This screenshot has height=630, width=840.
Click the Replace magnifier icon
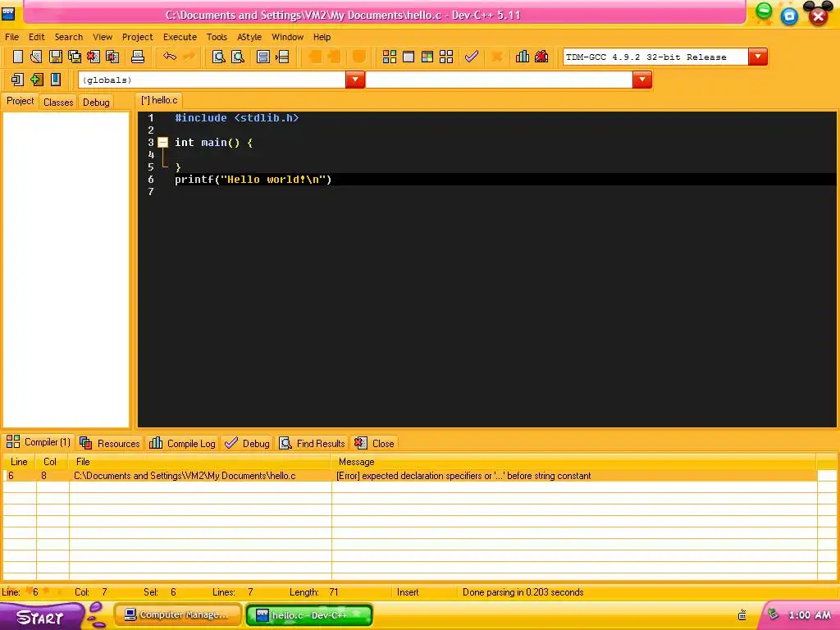coord(238,57)
